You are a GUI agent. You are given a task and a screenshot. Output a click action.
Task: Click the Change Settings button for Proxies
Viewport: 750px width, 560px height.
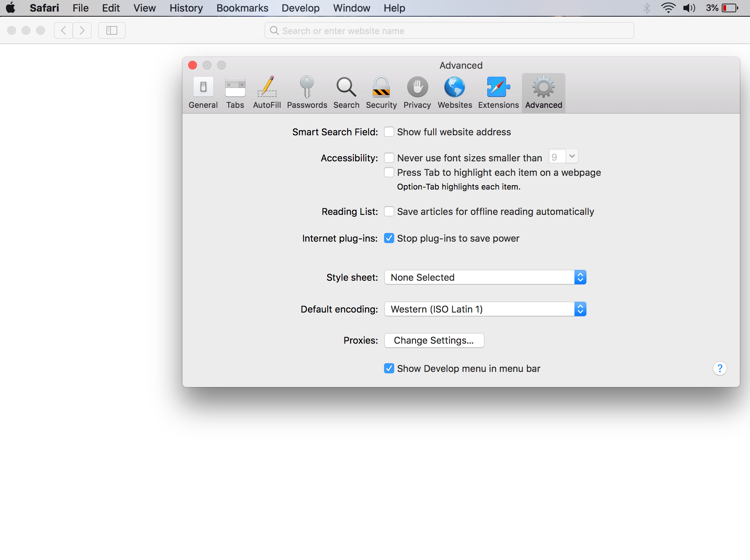point(434,340)
